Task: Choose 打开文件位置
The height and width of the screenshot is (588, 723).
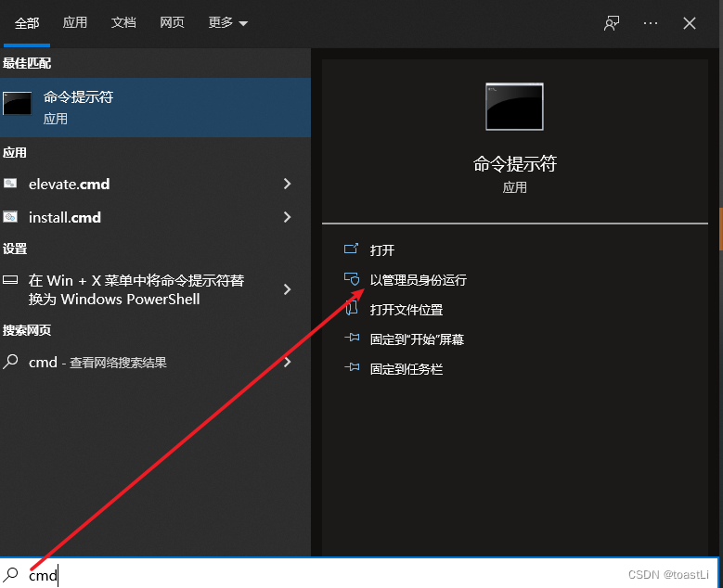Action: [x=407, y=310]
